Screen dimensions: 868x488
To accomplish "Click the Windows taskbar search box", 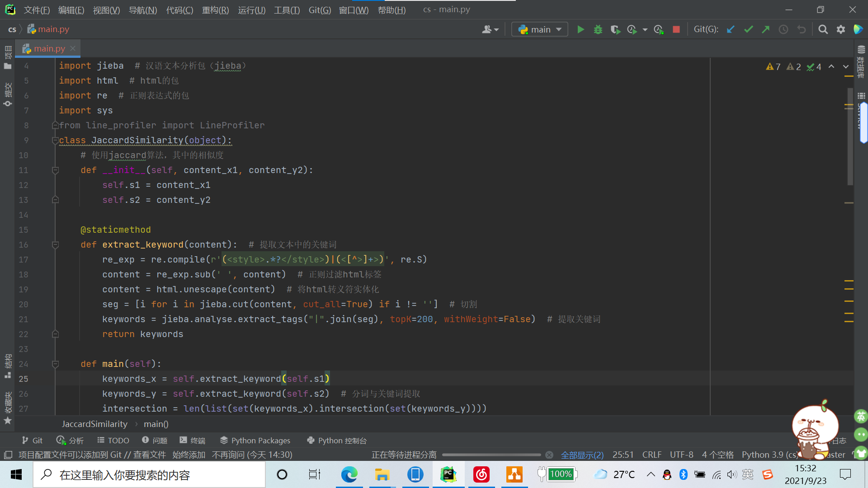I will [x=149, y=475].
